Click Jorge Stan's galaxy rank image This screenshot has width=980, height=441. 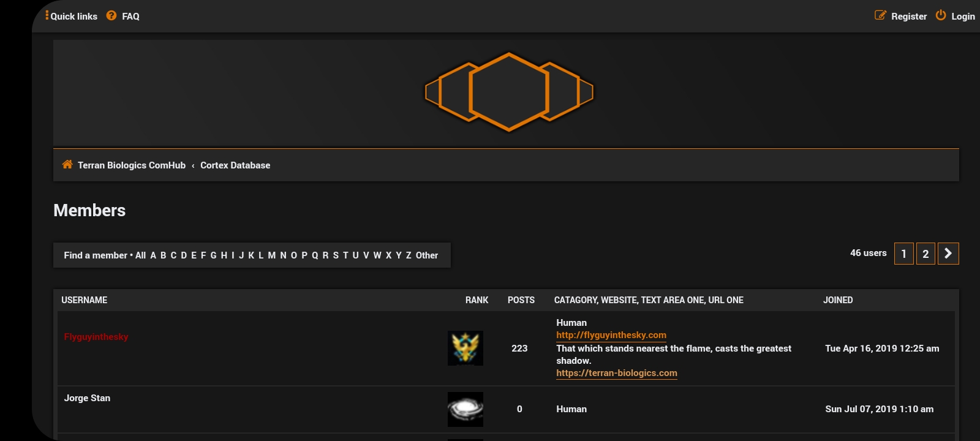click(466, 409)
